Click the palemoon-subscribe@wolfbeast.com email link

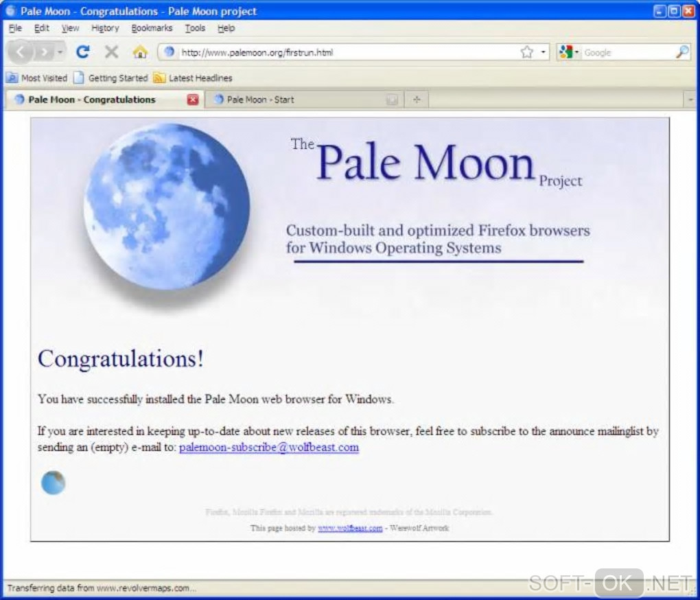click(269, 447)
